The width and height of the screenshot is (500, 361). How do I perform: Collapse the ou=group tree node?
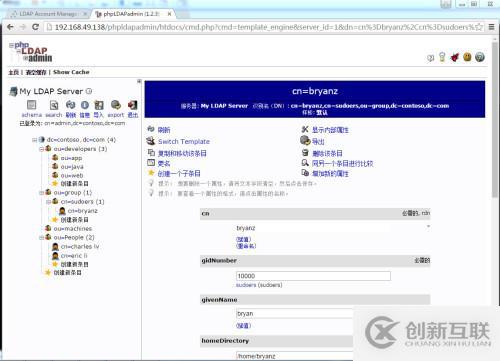coord(41,193)
